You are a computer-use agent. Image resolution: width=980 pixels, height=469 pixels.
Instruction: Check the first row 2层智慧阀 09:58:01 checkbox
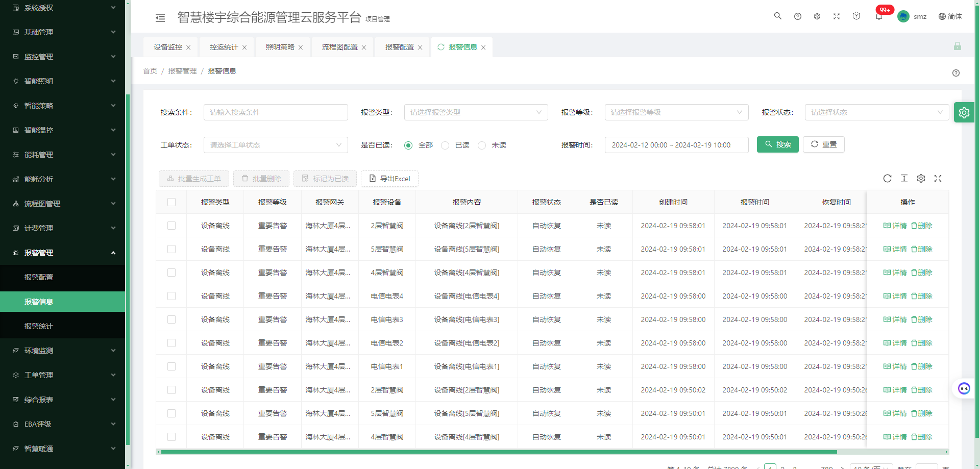pos(171,226)
